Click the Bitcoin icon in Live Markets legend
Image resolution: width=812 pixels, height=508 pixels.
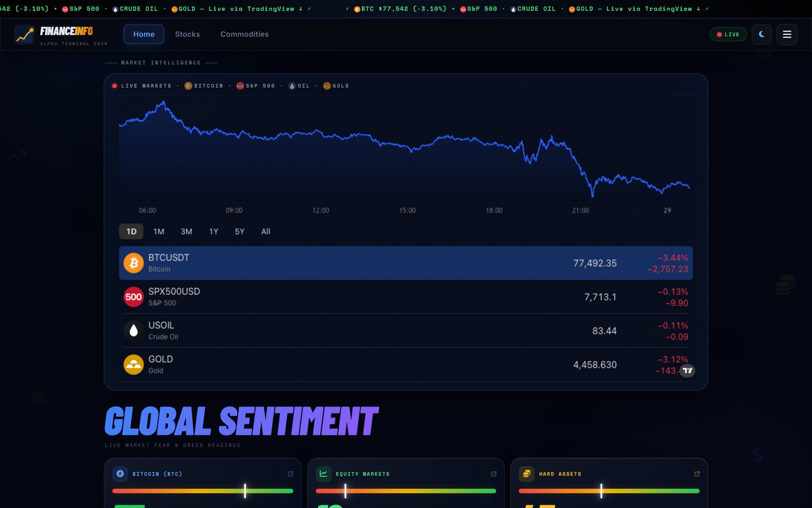coord(188,86)
